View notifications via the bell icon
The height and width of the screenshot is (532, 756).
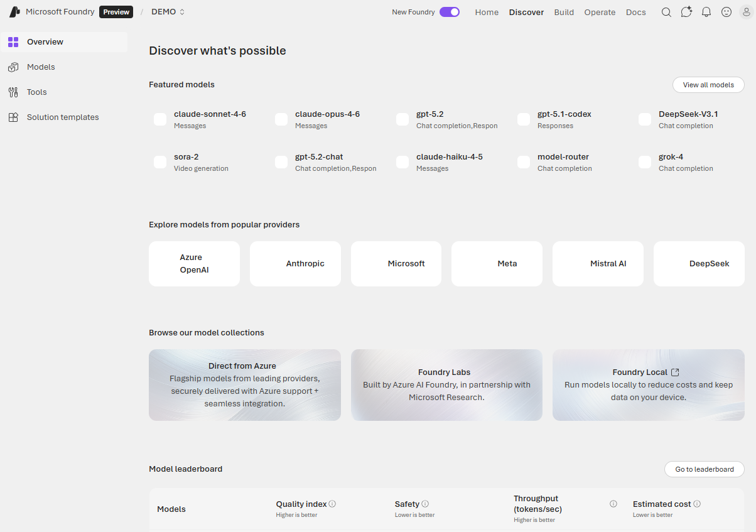(x=706, y=12)
